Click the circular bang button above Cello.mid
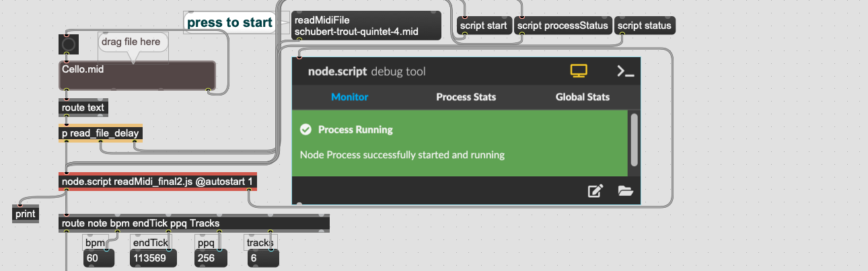The width and height of the screenshot is (868, 271). click(69, 44)
